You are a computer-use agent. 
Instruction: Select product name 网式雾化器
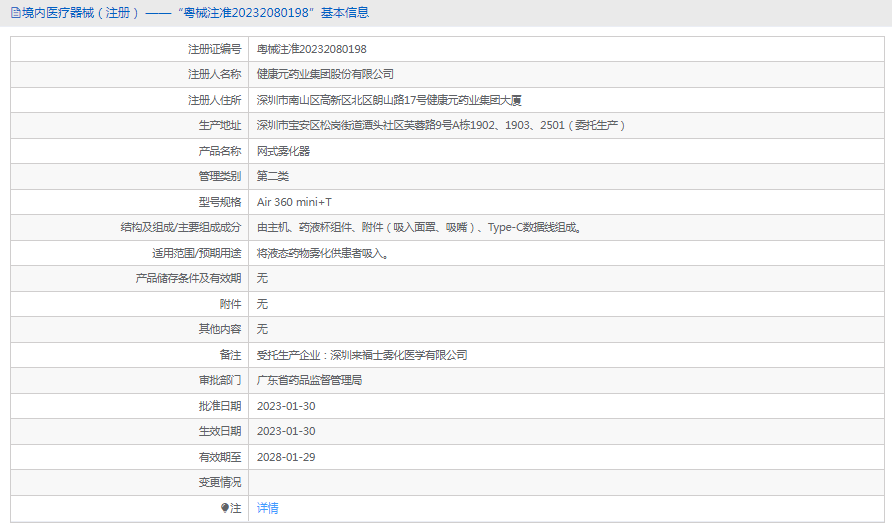pos(283,151)
